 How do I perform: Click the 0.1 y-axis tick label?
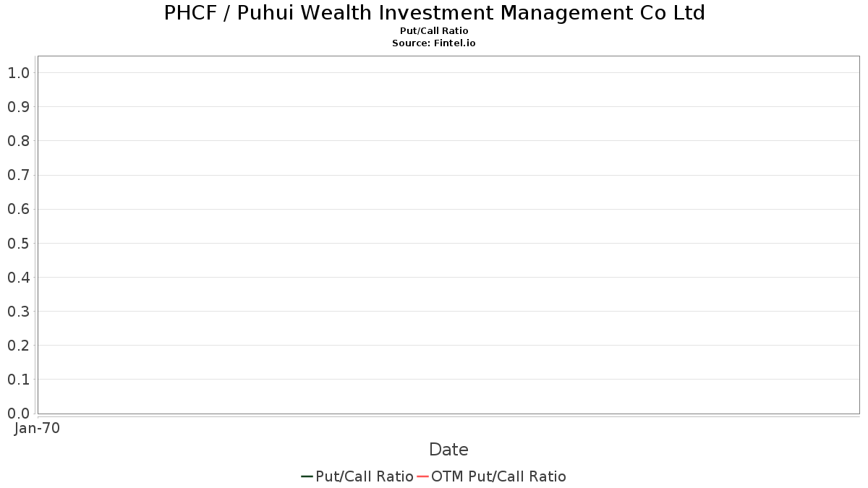[x=18, y=380]
